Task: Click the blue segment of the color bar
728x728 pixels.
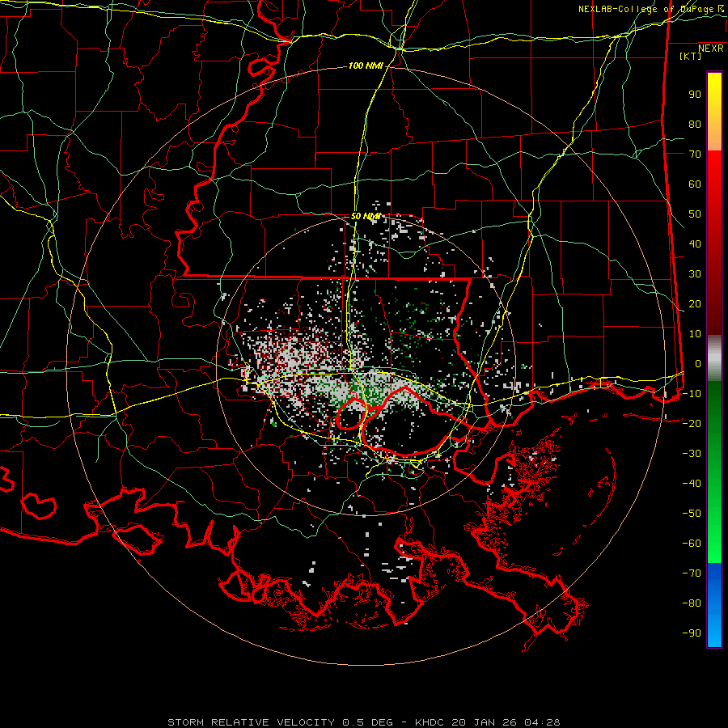Action: 714,605
